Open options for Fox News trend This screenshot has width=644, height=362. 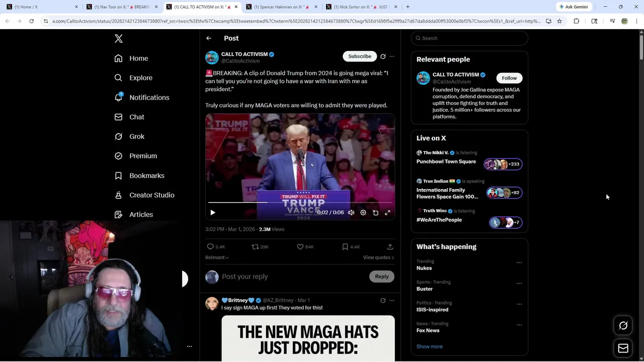(x=519, y=325)
